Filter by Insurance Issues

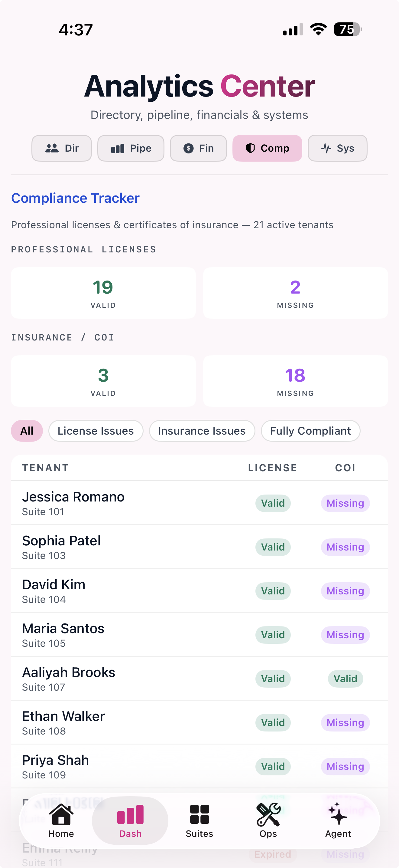pos(202,431)
